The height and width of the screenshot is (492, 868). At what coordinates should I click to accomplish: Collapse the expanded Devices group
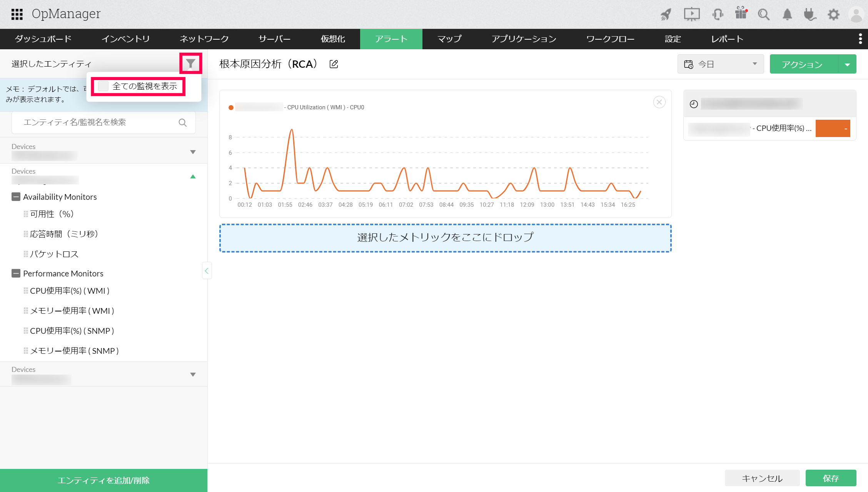(193, 177)
